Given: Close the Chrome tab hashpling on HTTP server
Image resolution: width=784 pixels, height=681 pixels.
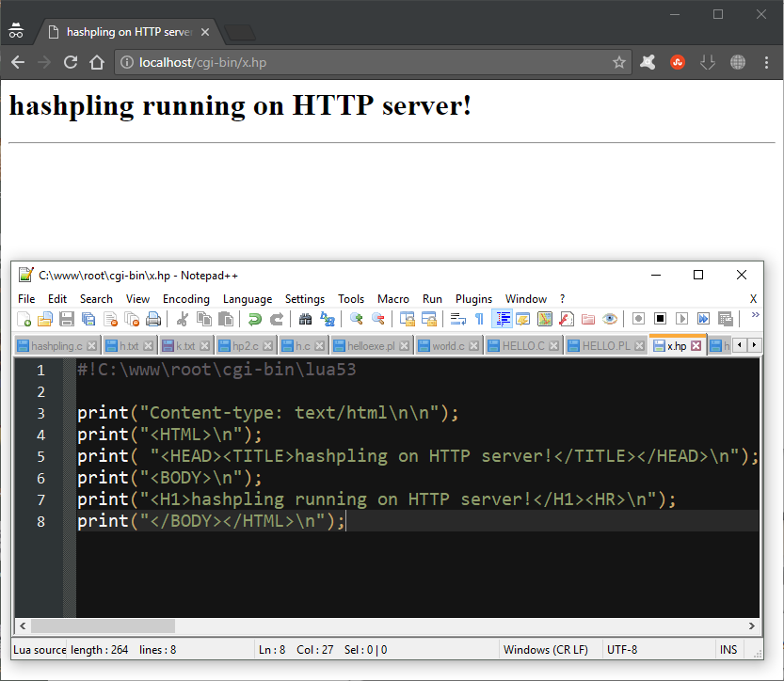Looking at the screenshot, I should pyautogui.click(x=205, y=32).
